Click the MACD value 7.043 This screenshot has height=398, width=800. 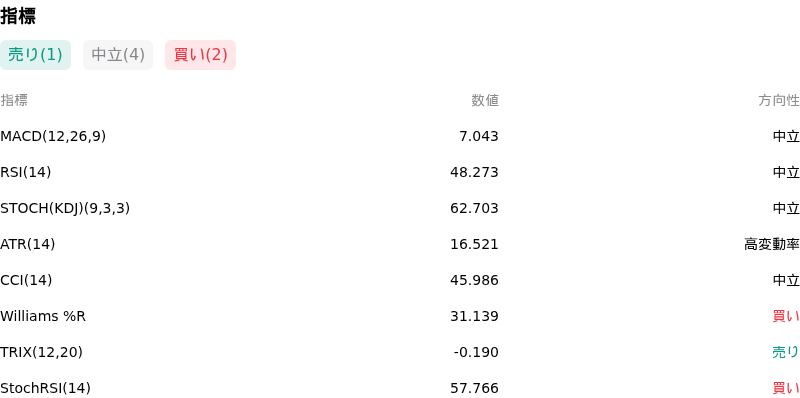tap(478, 136)
